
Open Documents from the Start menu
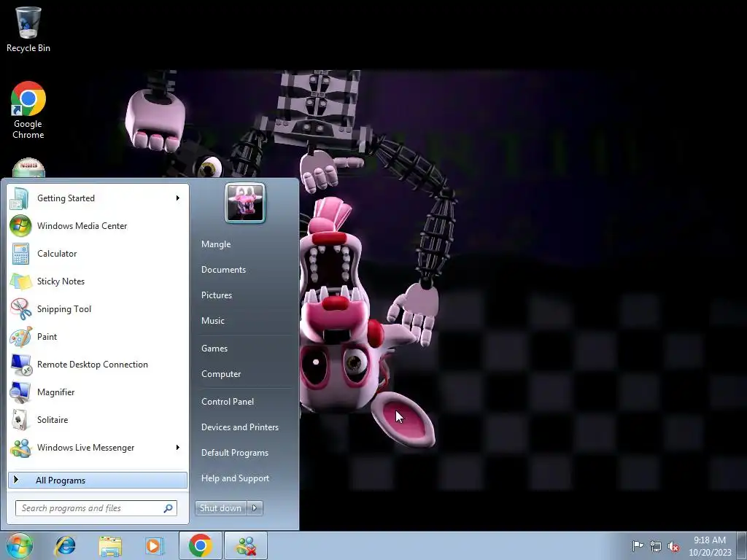(223, 270)
